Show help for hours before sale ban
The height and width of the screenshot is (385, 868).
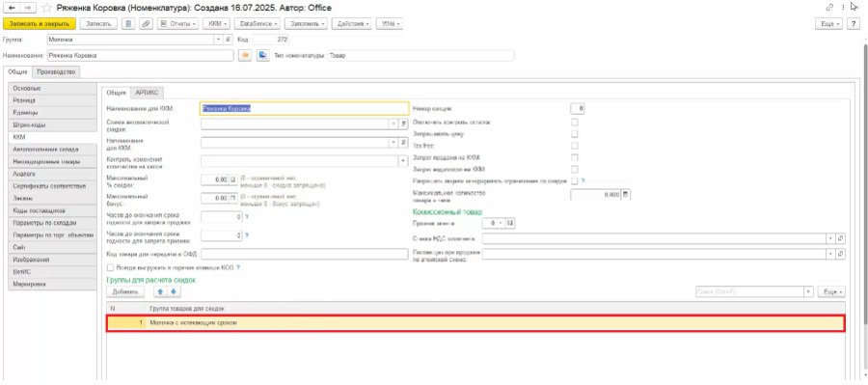click(x=246, y=216)
